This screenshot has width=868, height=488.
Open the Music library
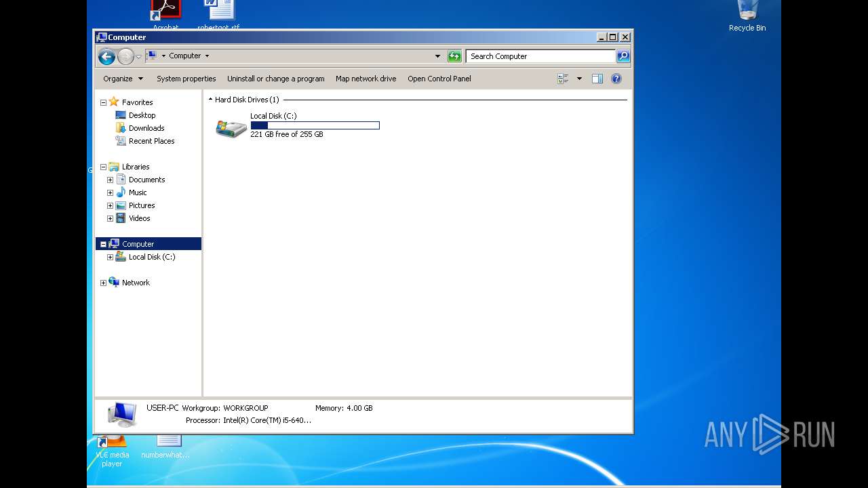138,192
